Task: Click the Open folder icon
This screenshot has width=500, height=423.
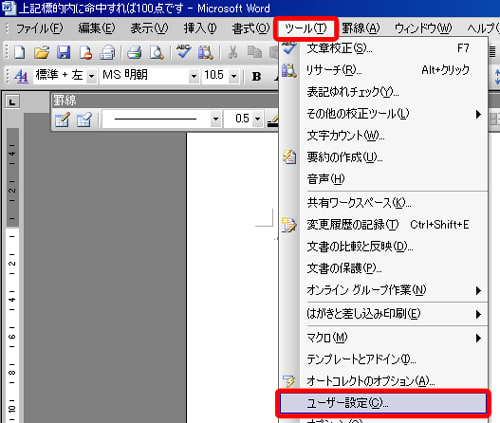Action: (42, 53)
